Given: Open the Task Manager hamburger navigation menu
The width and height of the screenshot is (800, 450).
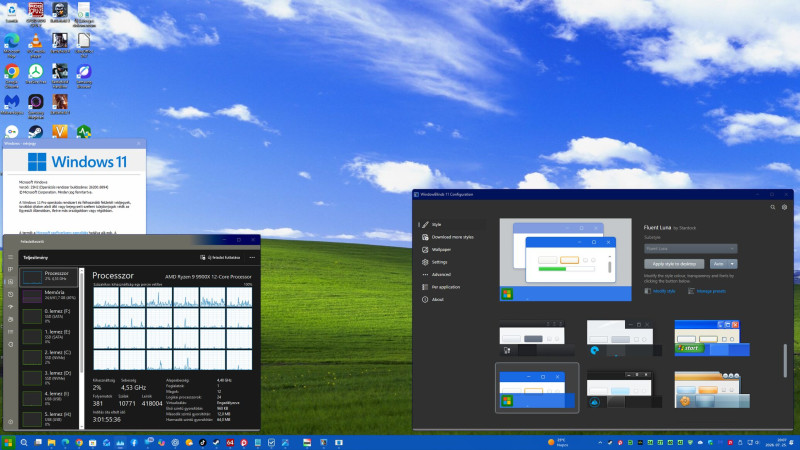Looking at the screenshot, I should pos(10,257).
